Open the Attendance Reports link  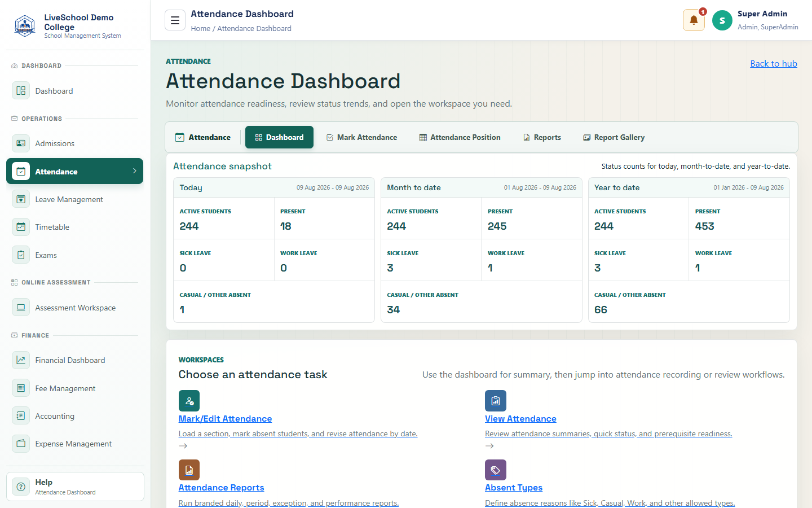coord(221,488)
